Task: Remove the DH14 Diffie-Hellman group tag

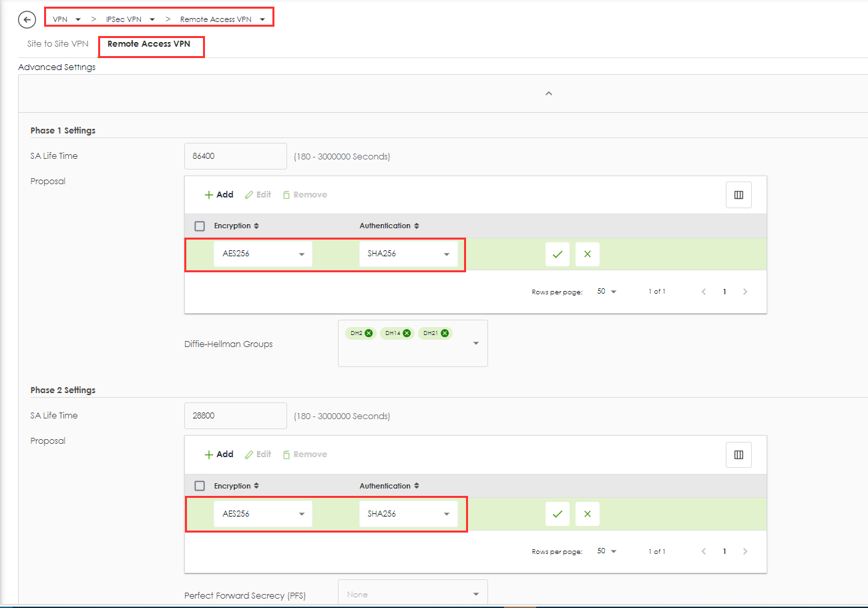Action: 408,332
